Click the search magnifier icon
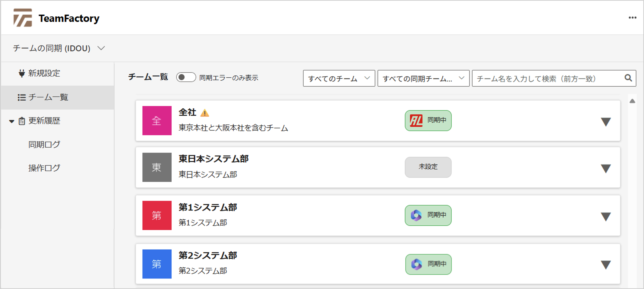 click(x=628, y=78)
